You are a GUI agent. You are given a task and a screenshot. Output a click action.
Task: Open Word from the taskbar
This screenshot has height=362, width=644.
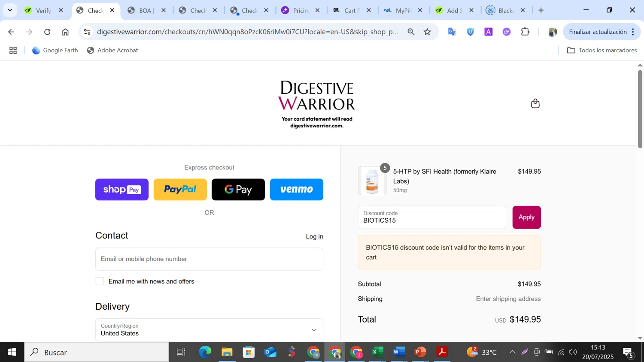coord(399,352)
